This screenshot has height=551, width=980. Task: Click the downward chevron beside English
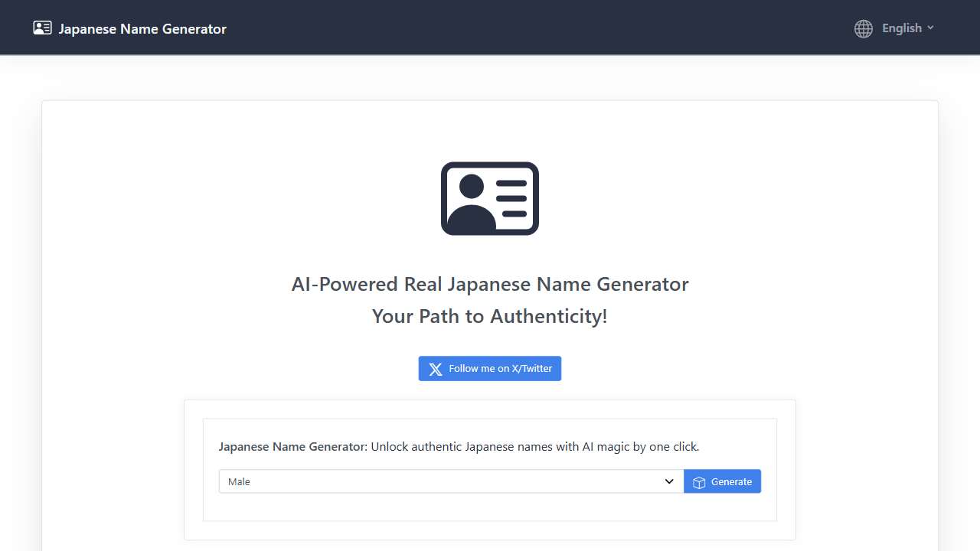[931, 28]
